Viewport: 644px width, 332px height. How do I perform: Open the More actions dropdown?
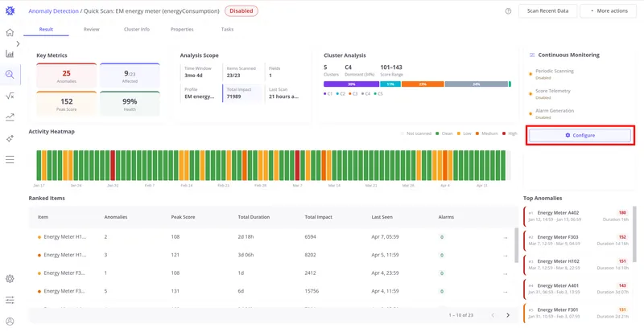tap(609, 11)
